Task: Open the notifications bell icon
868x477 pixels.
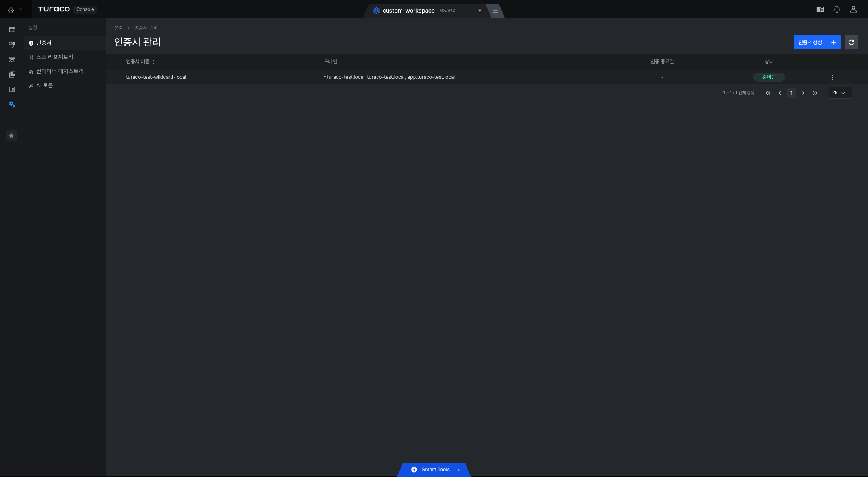Action: click(836, 9)
